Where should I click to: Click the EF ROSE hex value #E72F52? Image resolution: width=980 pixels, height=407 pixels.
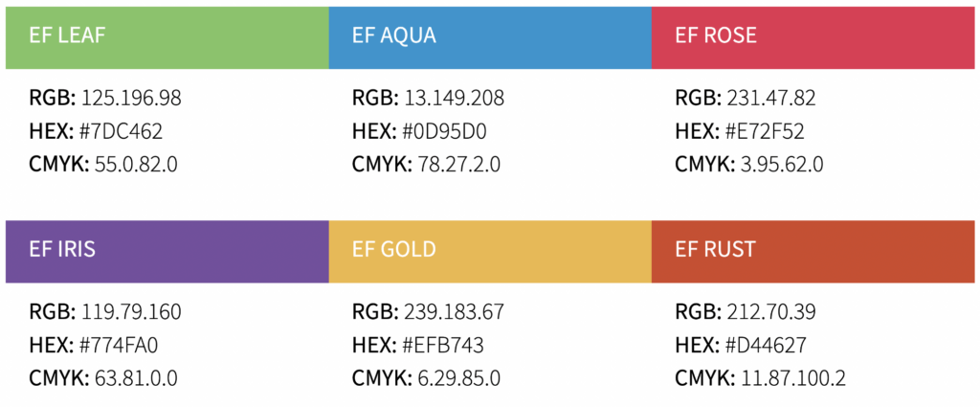(766, 132)
